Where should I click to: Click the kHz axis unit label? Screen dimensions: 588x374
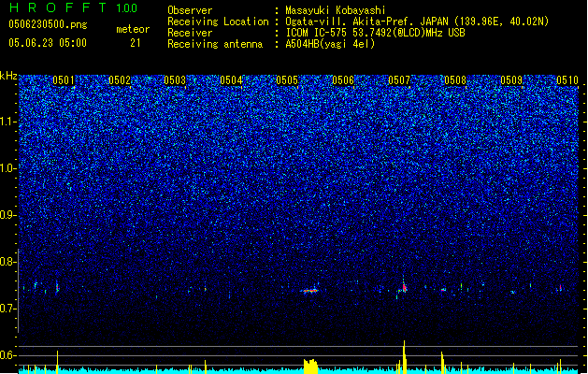(8, 76)
